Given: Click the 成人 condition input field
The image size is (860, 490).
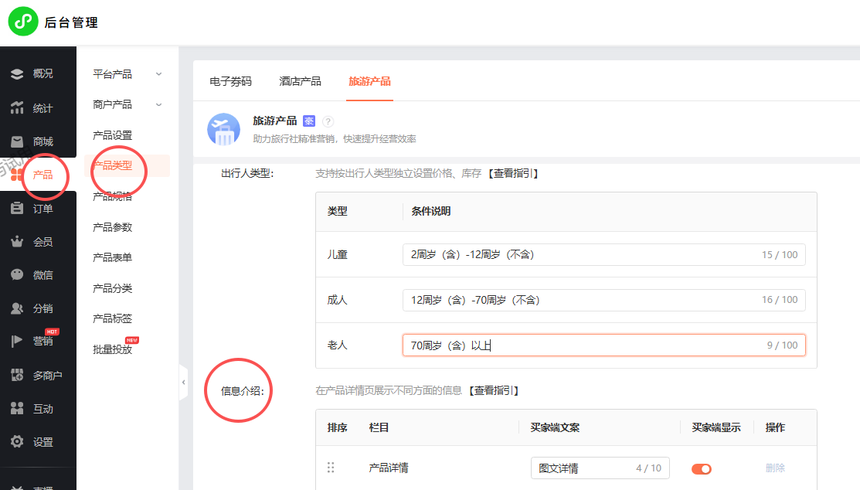Looking at the screenshot, I should [x=604, y=300].
